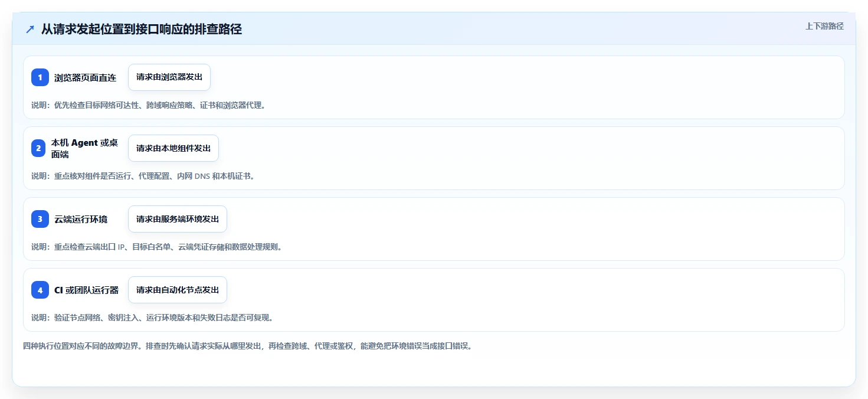This screenshot has height=399, width=868.
Task: Click the 云端运行环境 step title
Action: tap(81, 219)
